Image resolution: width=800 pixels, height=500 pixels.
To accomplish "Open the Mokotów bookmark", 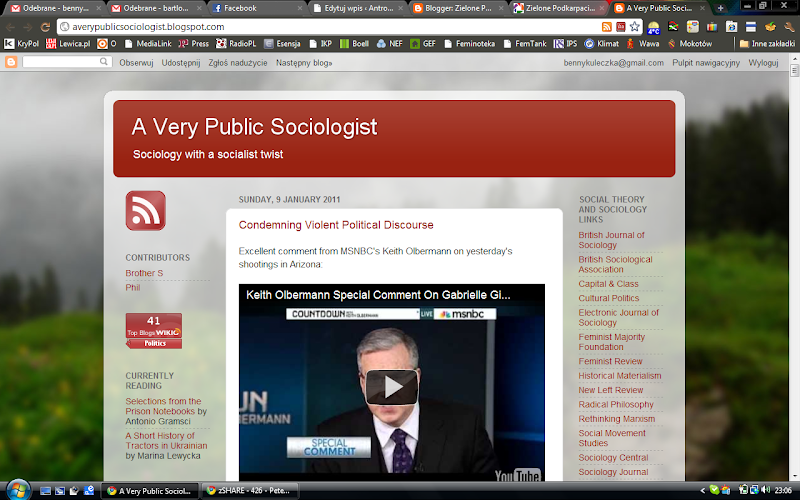I will (x=689, y=44).
